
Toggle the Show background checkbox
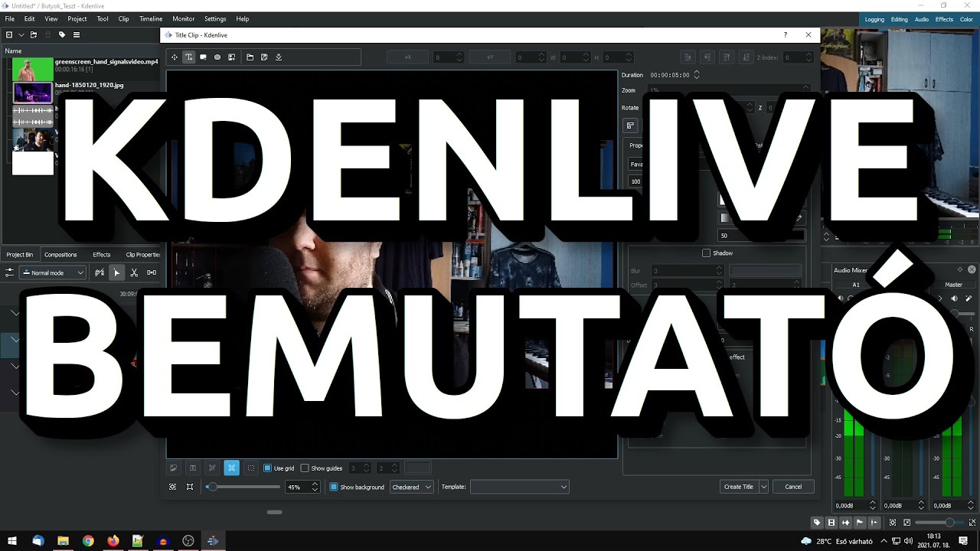click(x=334, y=487)
